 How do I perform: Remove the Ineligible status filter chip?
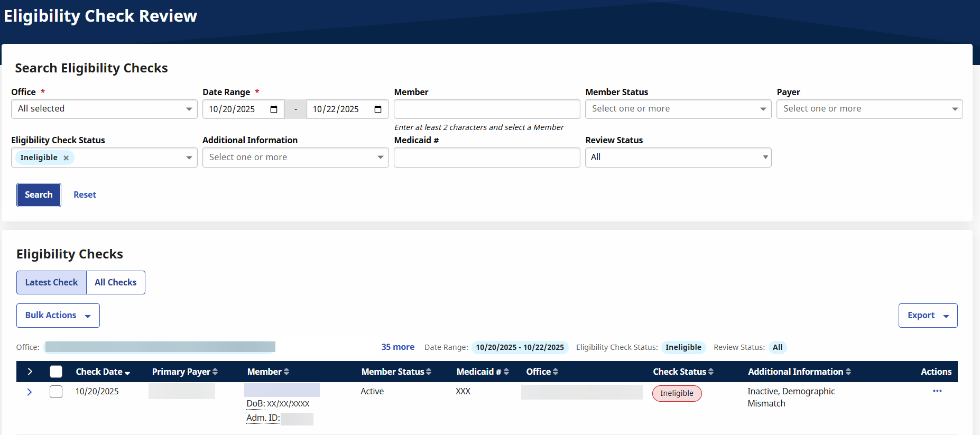(66, 158)
